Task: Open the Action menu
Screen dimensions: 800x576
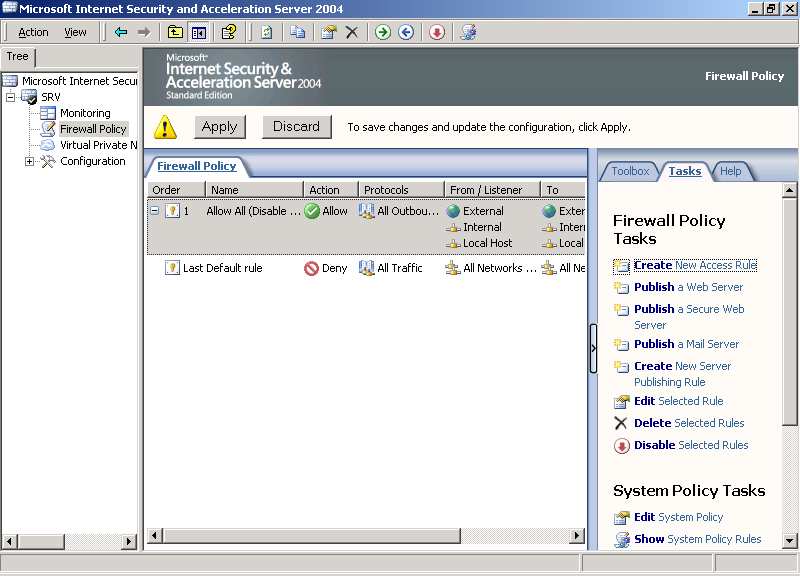Action: click(x=33, y=32)
